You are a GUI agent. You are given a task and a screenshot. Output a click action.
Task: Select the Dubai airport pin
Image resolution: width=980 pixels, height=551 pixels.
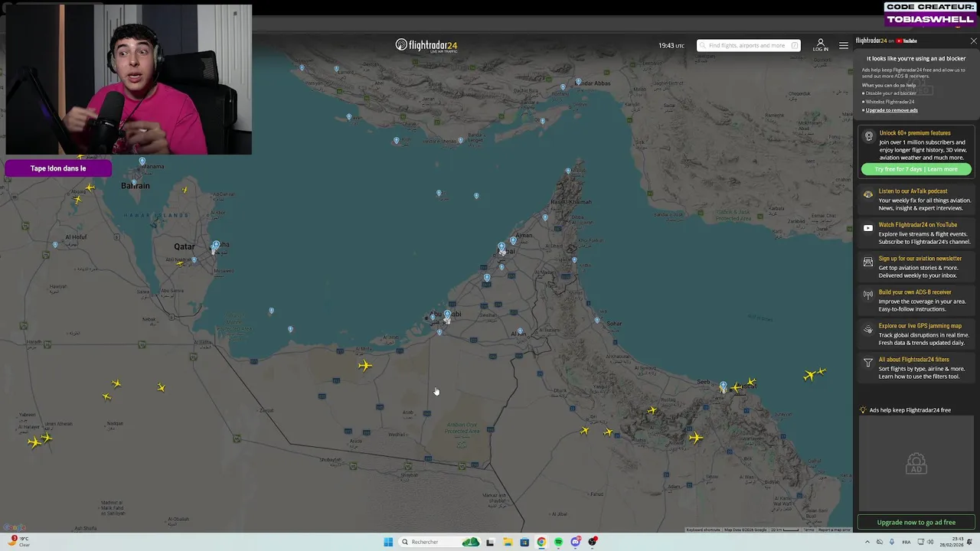click(x=501, y=247)
